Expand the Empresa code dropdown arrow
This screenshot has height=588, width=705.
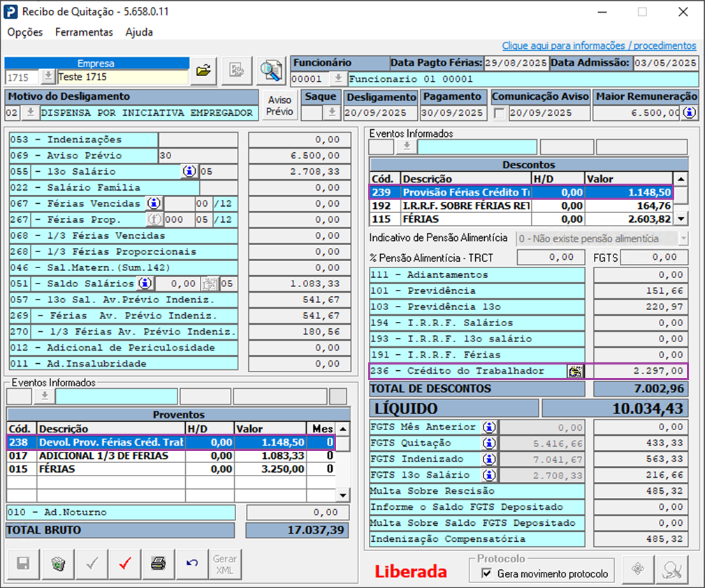[x=48, y=76]
